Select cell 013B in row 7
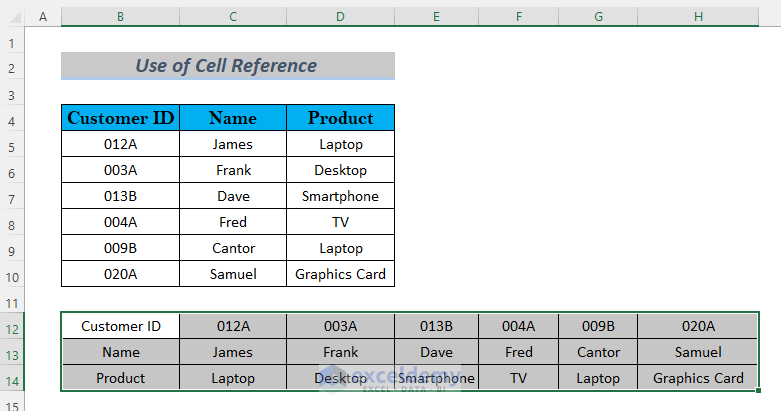The height and width of the screenshot is (411, 781). coord(120,196)
